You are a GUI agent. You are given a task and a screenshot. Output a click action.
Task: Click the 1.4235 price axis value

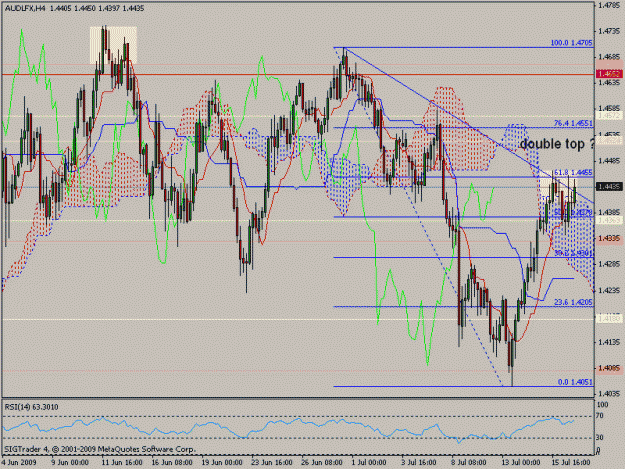(609, 290)
